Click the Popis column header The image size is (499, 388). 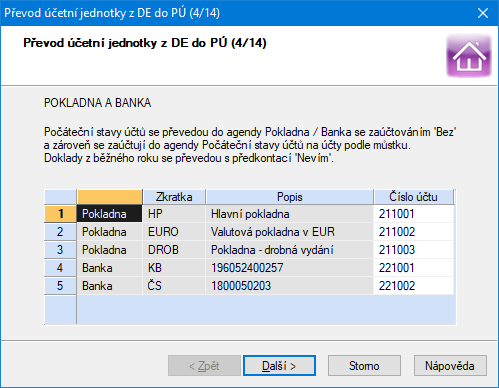290,197
